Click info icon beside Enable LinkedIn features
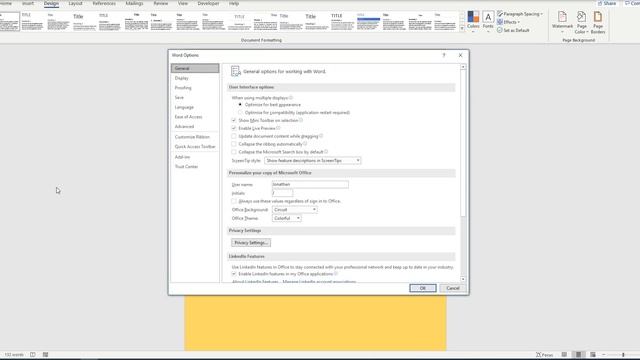Screen dimensions: 640x360 (x=336, y=273)
